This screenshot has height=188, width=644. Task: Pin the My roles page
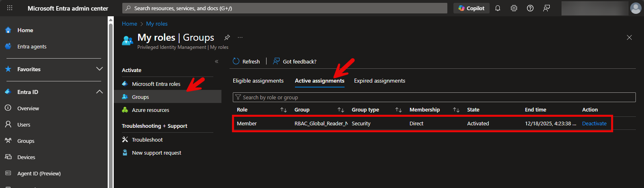pos(227,37)
